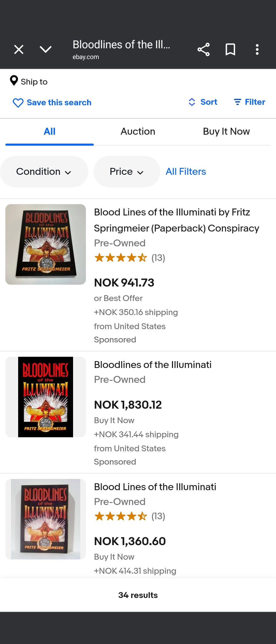
Task: Tap the Ship to location pin
Action: coord(14,81)
